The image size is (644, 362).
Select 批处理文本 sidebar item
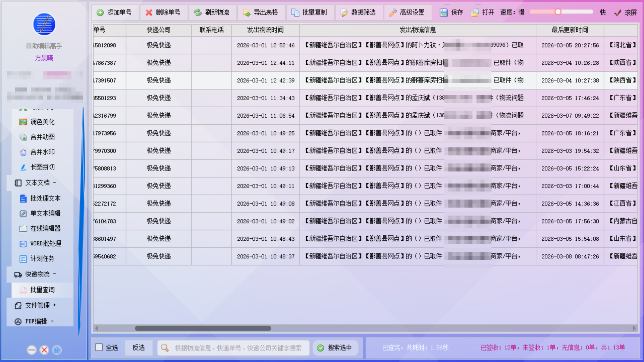45,198
